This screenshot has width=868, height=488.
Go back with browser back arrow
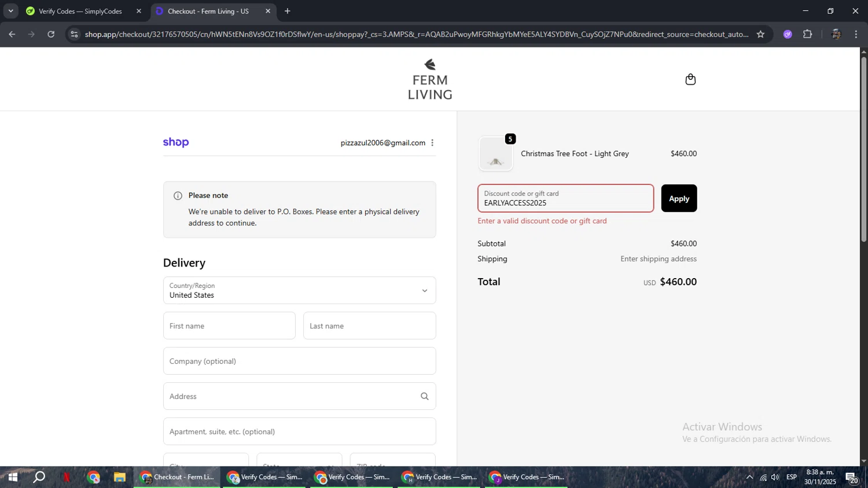pos(12,34)
